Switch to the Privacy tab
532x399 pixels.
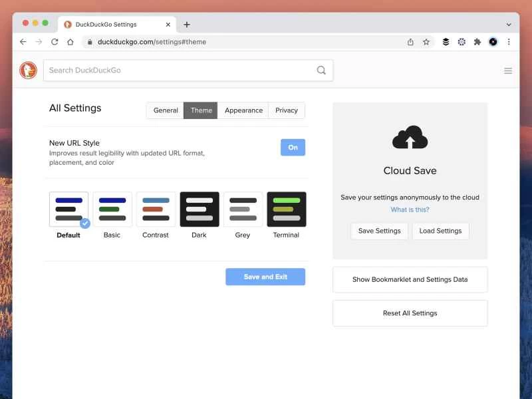point(287,110)
